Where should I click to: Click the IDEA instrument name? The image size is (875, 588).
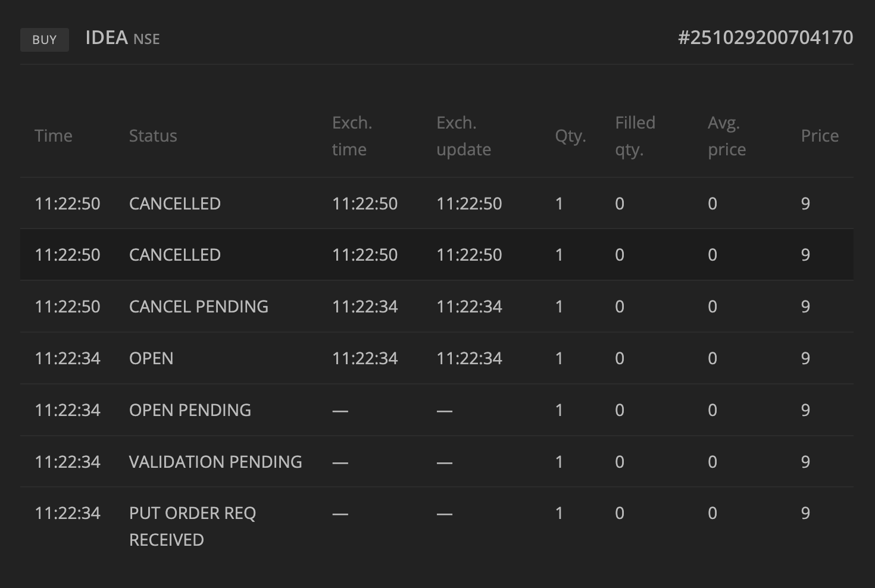(107, 38)
